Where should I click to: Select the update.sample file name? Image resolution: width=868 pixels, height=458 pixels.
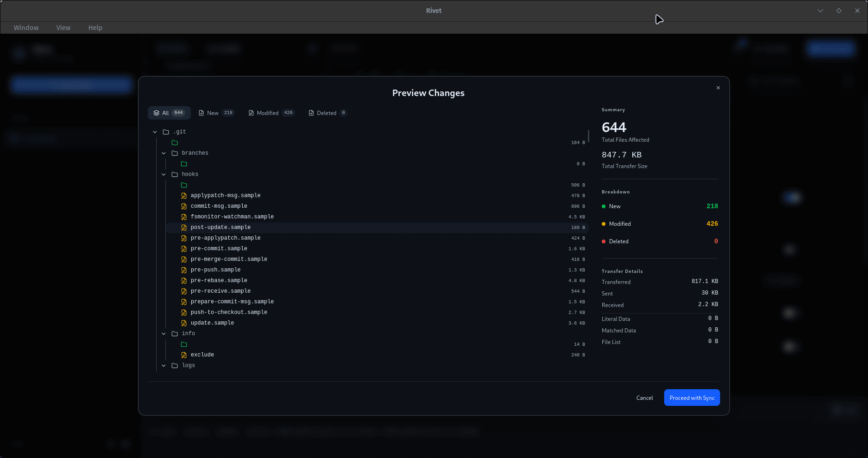point(212,323)
